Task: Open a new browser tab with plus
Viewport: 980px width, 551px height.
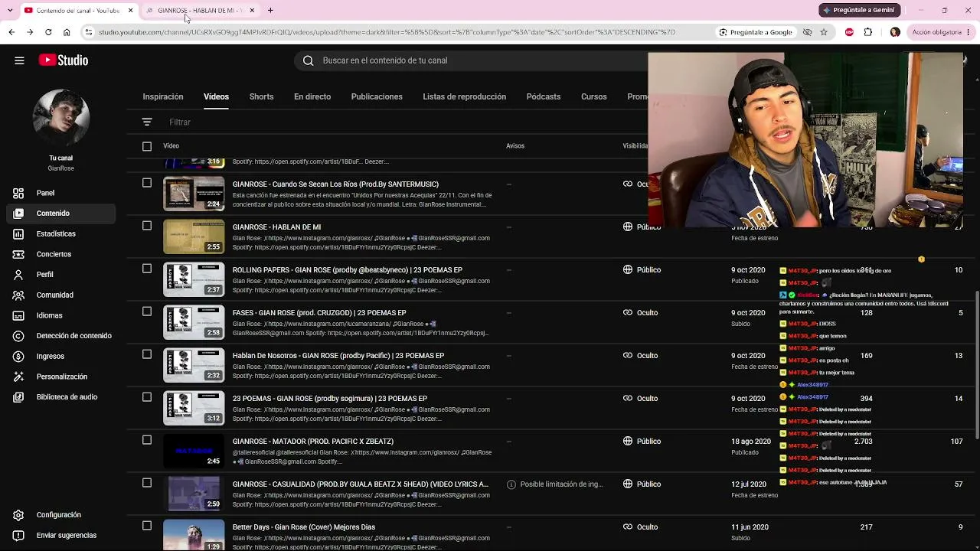Action: click(270, 11)
